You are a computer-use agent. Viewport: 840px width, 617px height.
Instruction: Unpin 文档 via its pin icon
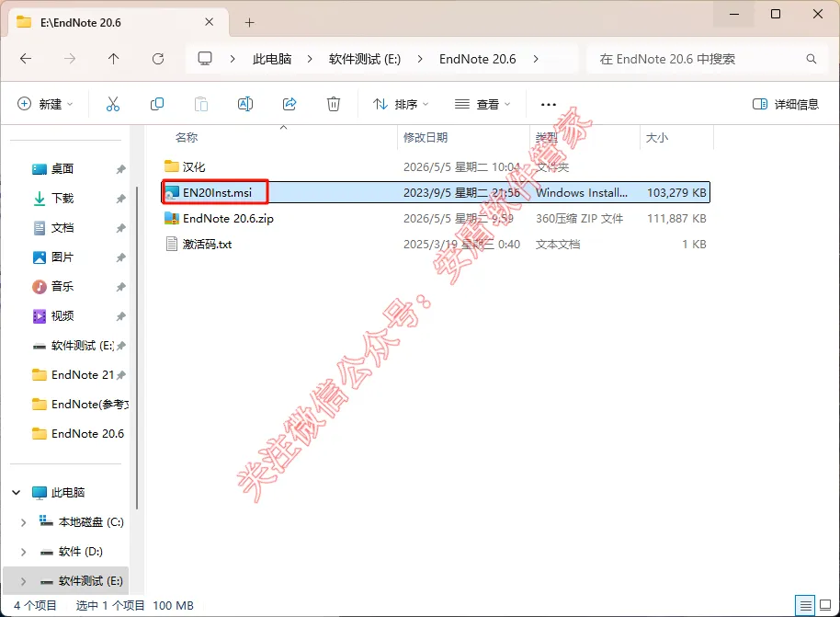[x=121, y=228]
